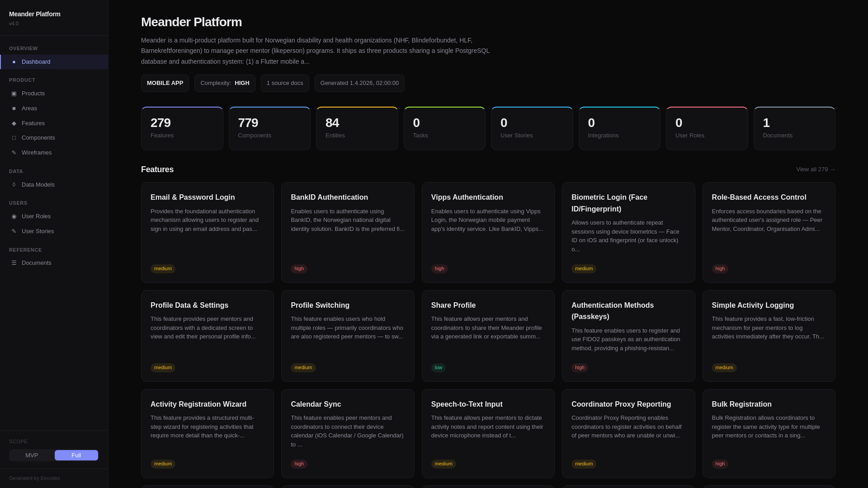Open the 0 Integrations stat card
The width and height of the screenshot is (868, 488).
(x=619, y=128)
